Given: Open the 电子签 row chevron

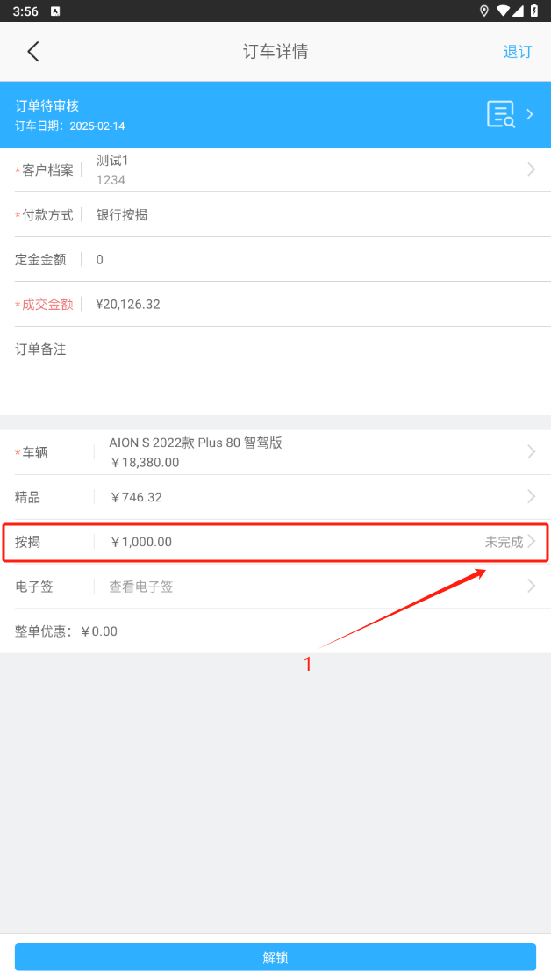Looking at the screenshot, I should pos(531,587).
